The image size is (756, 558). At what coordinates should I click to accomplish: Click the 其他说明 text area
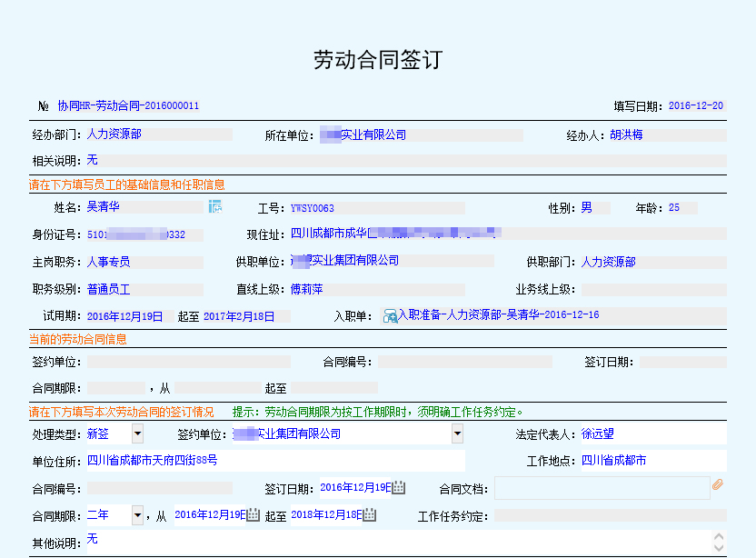click(x=399, y=542)
